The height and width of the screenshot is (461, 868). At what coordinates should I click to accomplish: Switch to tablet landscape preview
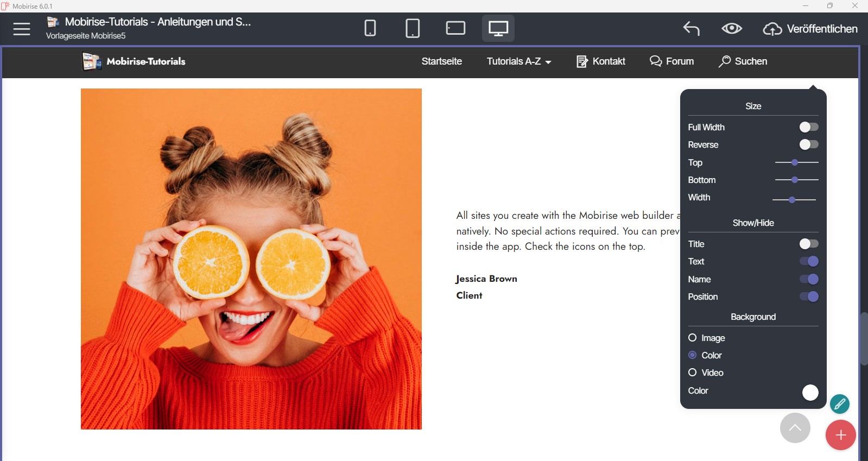coord(455,28)
